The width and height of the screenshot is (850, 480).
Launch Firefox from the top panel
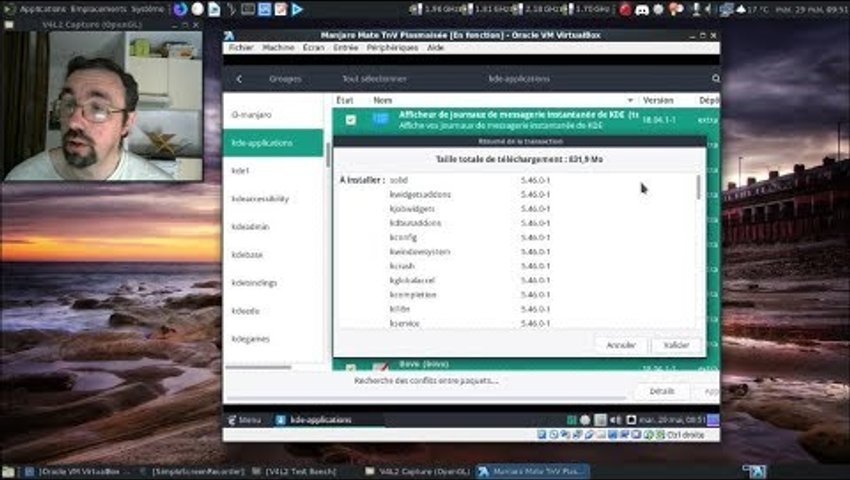point(181,9)
